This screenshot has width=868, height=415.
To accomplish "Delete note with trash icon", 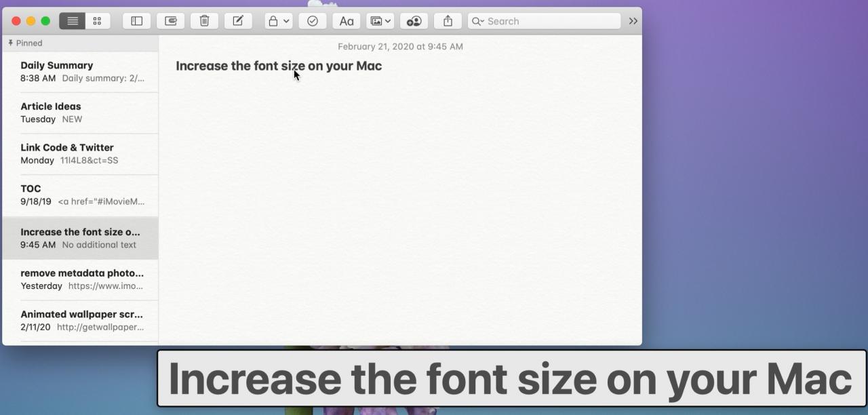I will (204, 21).
